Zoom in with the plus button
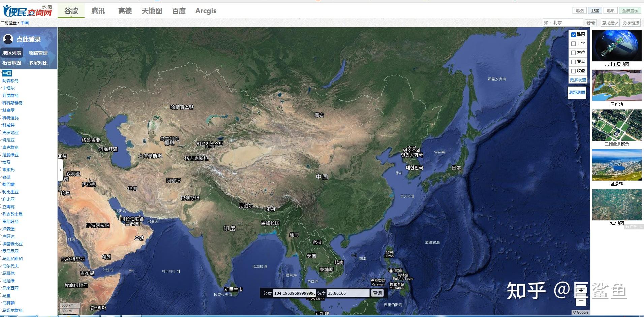 point(581,290)
